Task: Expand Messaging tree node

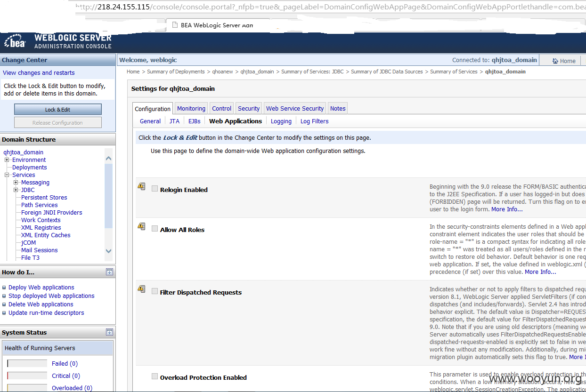Action: pos(16,183)
